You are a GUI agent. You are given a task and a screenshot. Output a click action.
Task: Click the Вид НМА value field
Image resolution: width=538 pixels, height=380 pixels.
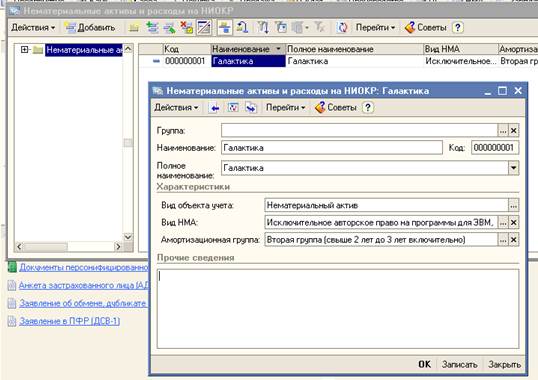(x=381, y=223)
